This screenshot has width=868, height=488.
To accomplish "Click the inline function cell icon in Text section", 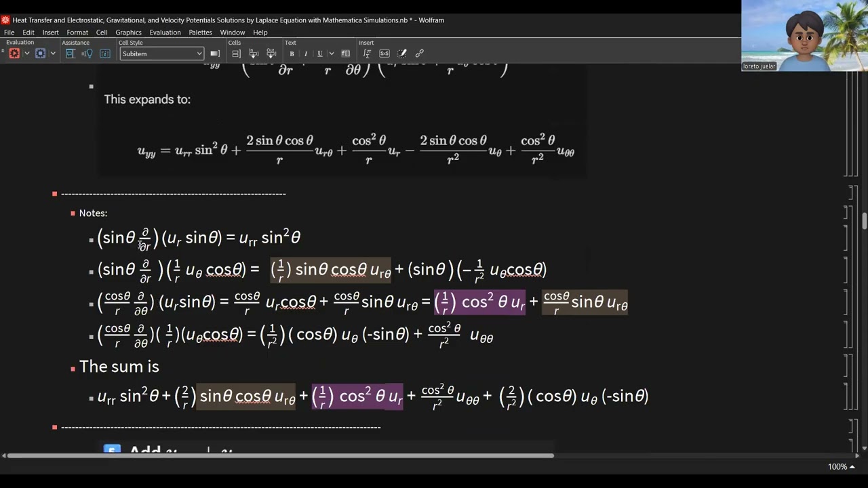I will [x=345, y=54].
